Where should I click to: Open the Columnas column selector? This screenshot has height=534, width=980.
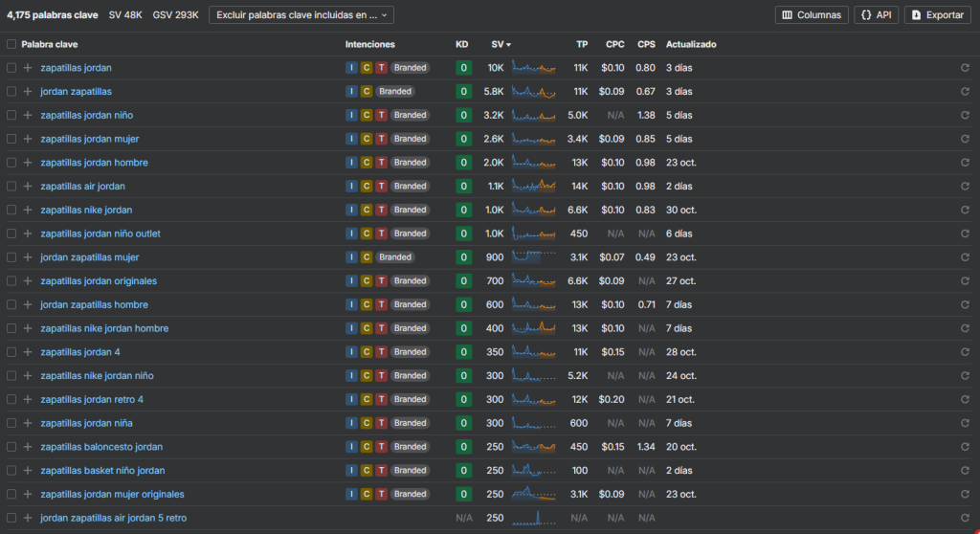811,15
